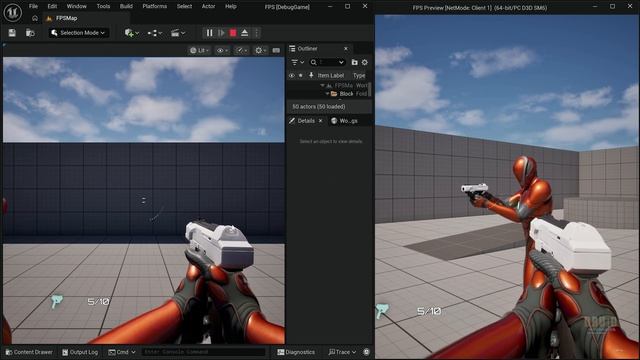Screen dimensions: 640x360
Task: Create a new folder in the Outliner
Action: pos(354,62)
